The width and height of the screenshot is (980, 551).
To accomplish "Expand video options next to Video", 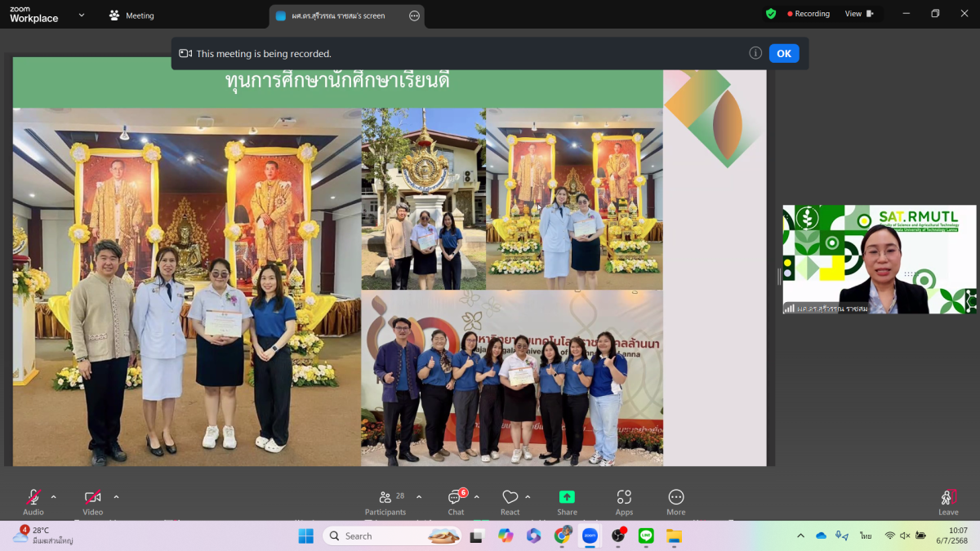I will click(116, 496).
